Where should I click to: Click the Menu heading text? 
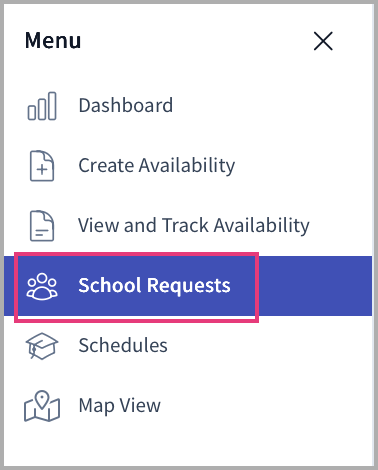(53, 41)
